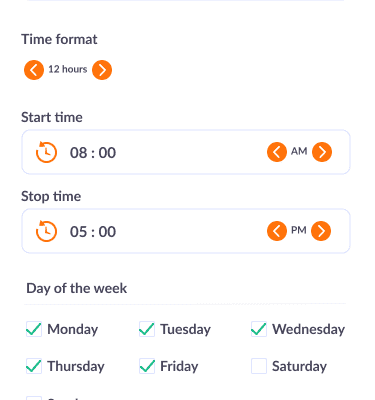The height and width of the screenshot is (400, 375).
Task: Switch Start time AM using left arrow
Action: [x=277, y=152]
